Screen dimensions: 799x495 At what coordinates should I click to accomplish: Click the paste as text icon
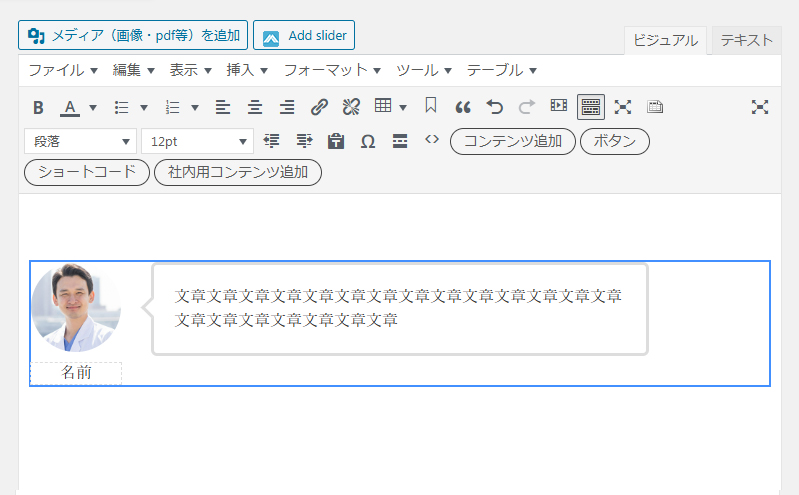pos(336,141)
